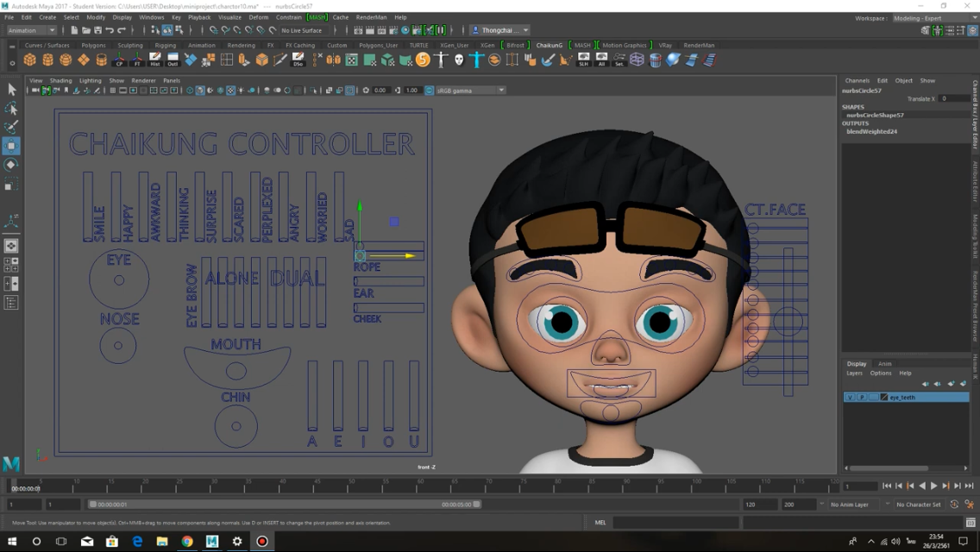This screenshot has width=980, height=552.
Task: Activate the Lasso select tool
Action: click(11, 108)
